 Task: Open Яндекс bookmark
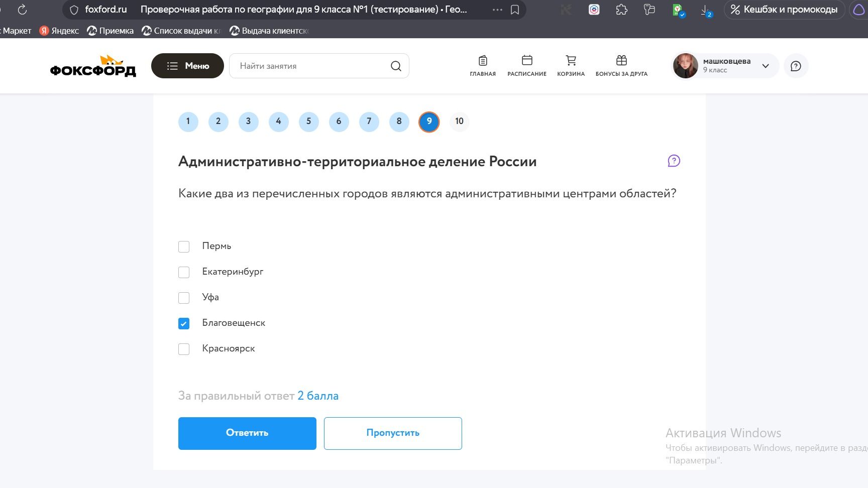click(59, 31)
